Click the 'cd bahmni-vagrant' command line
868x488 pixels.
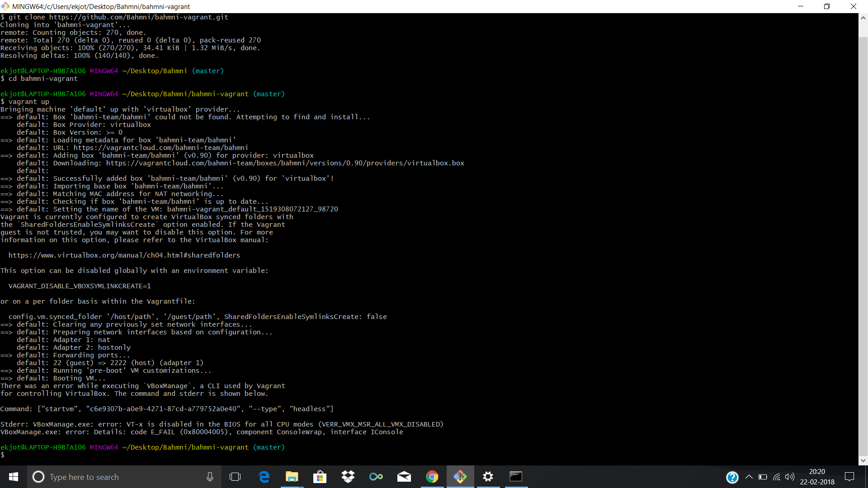(x=39, y=79)
